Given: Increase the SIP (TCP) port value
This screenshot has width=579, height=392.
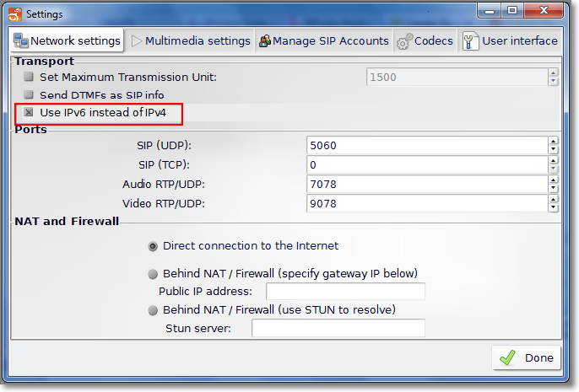Looking at the screenshot, I should point(553,160).
